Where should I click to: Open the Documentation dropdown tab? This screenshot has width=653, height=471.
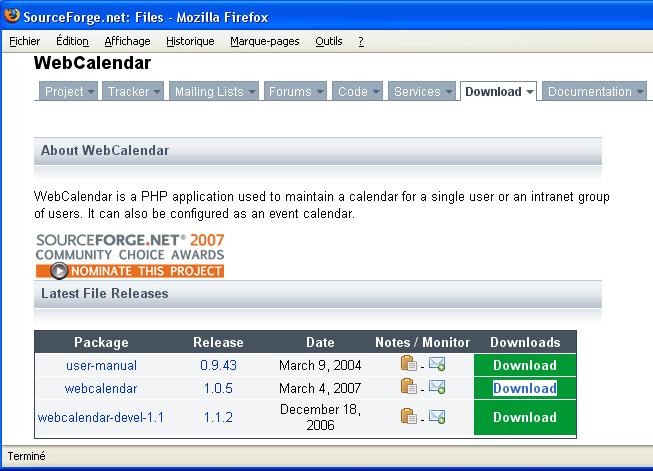tap(595, 91)
